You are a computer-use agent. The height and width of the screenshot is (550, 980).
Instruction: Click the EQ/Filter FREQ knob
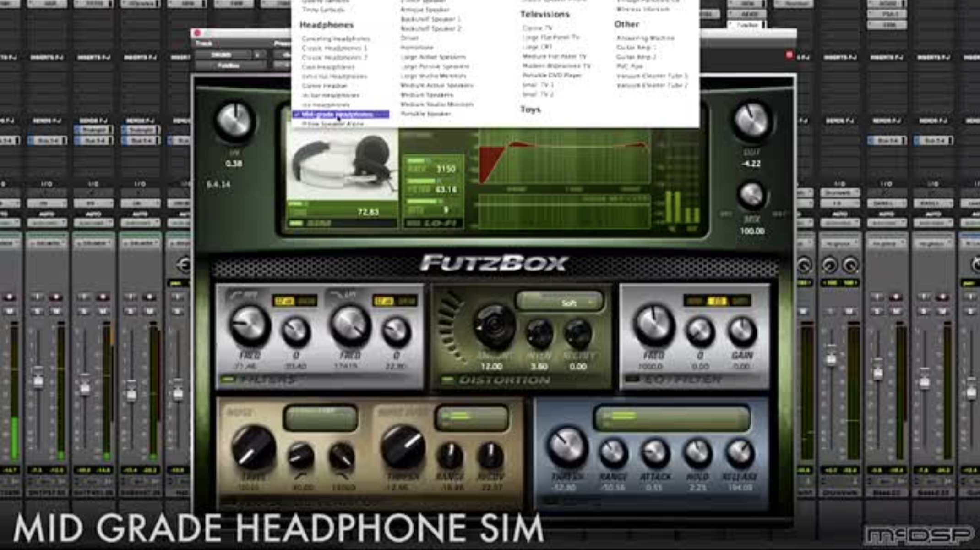653,324
